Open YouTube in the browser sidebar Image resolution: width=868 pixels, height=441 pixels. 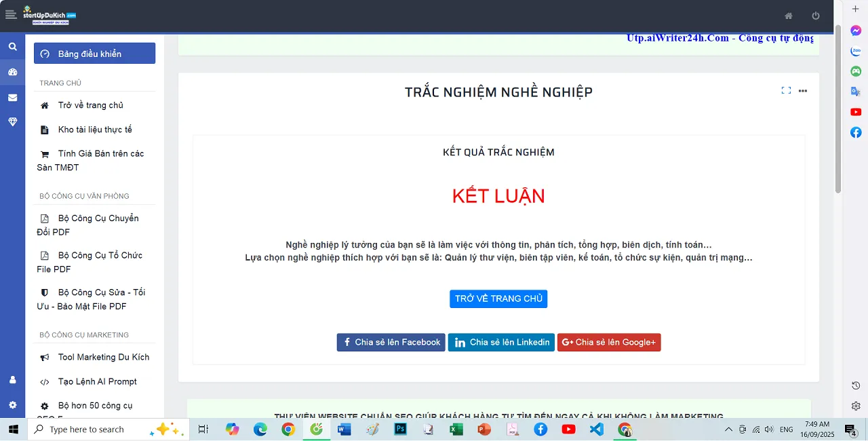(856, 112)
